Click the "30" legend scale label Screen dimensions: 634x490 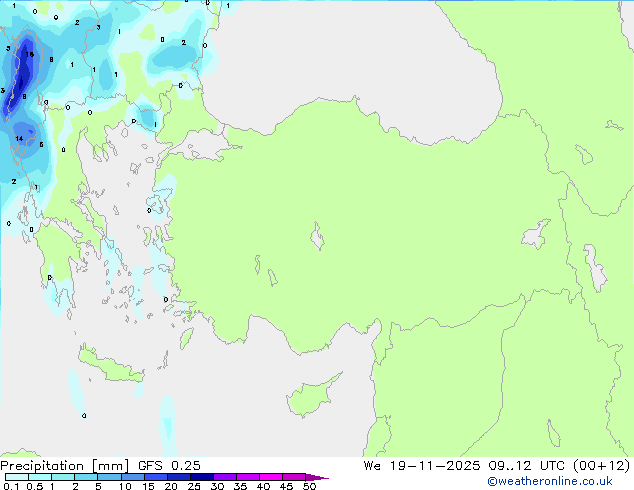coord(217,486)
